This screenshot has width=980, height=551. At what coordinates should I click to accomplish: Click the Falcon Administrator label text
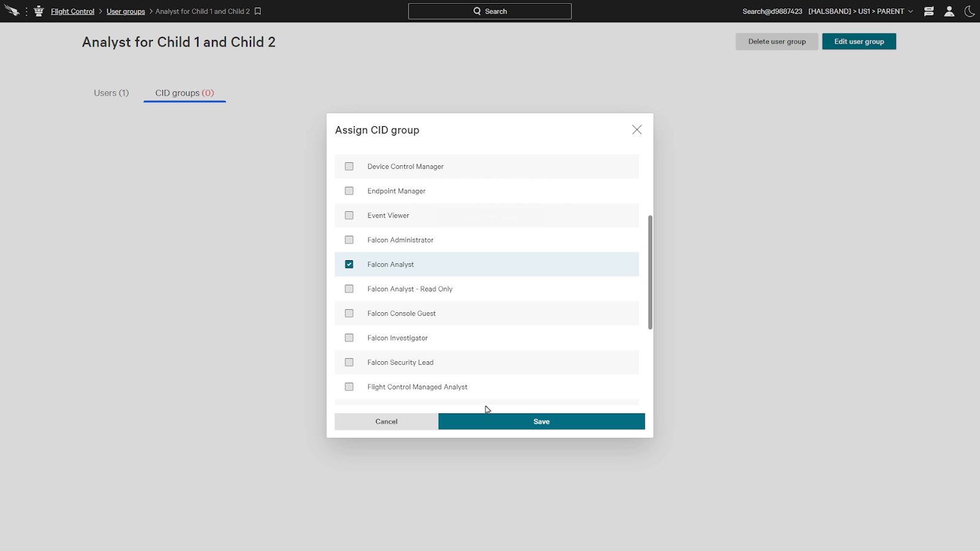coord(401,240)
